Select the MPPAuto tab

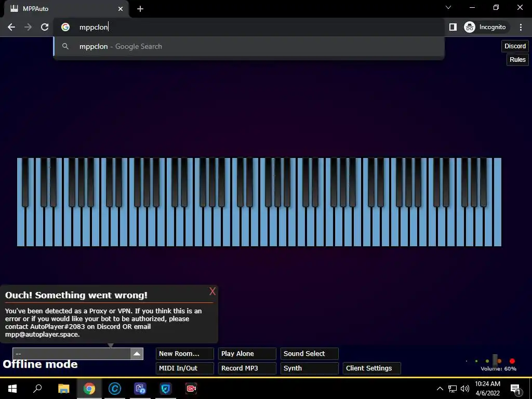(x=66, y=9)
